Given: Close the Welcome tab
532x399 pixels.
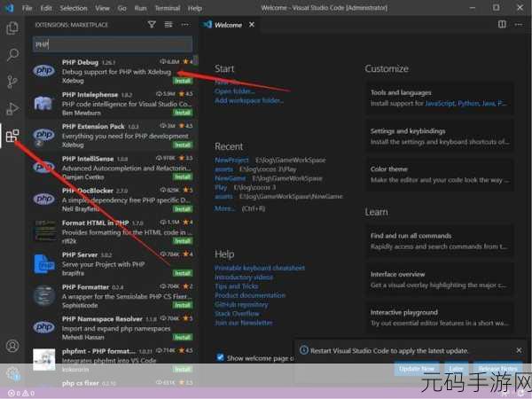Looking at the screenshot, I should pos(252,25).
